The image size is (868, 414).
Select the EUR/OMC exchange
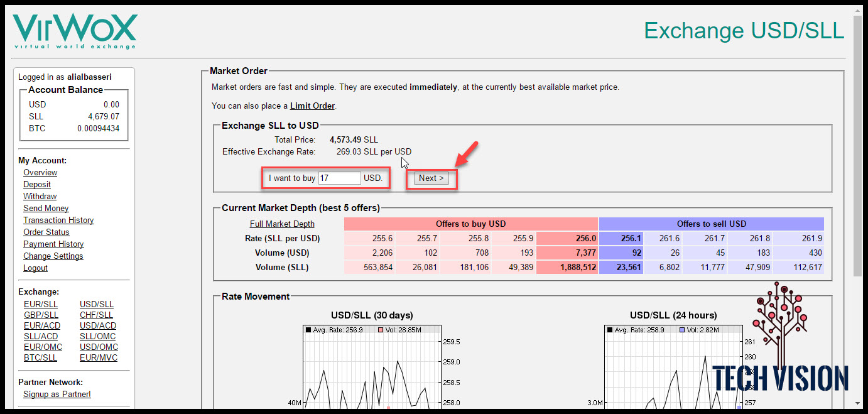coord(43,347)
